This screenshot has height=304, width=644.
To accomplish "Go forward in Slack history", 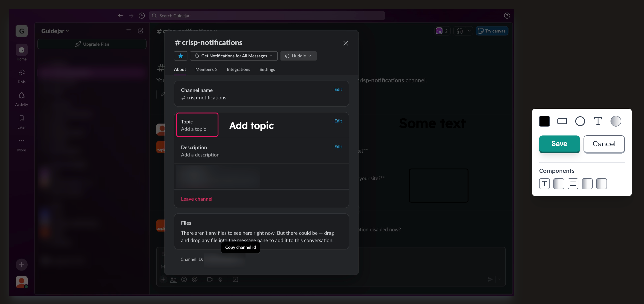I will click(131, 16).
